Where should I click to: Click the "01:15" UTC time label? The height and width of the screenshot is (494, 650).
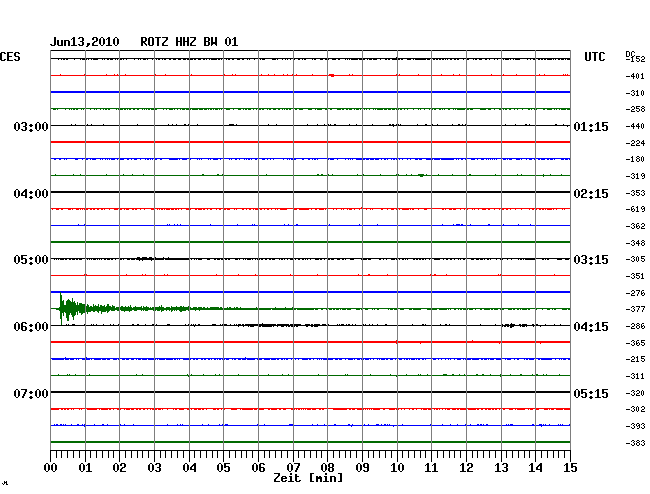pos(591,127)
